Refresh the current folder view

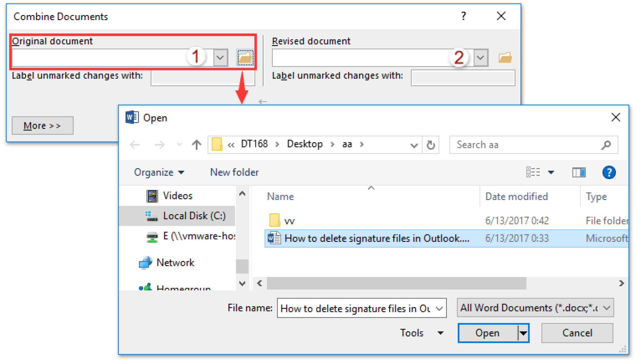tap(431, 145)
